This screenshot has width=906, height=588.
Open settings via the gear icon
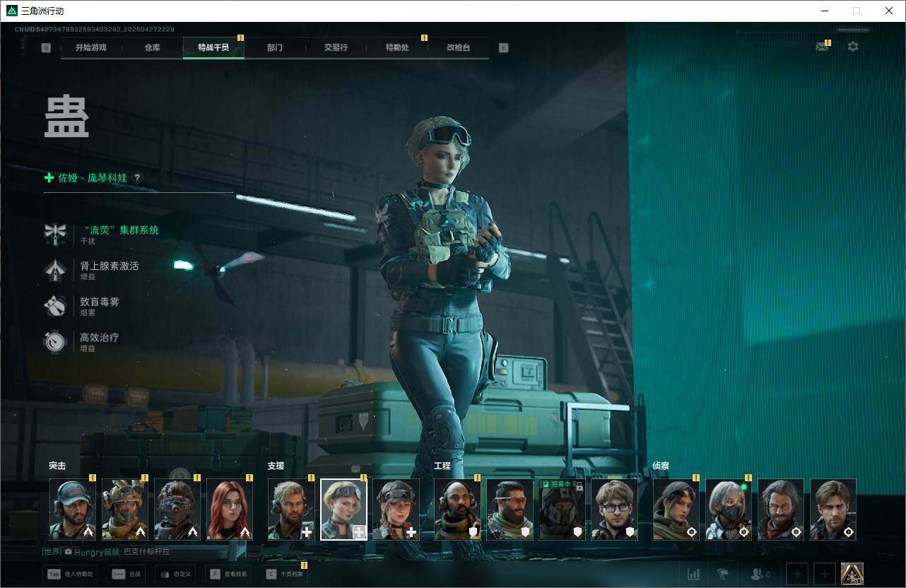tap(853, 47)
